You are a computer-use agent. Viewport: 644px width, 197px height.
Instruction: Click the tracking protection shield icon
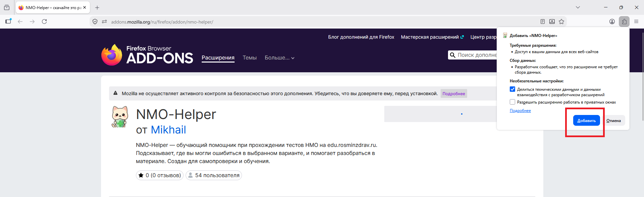pos(95,22)
